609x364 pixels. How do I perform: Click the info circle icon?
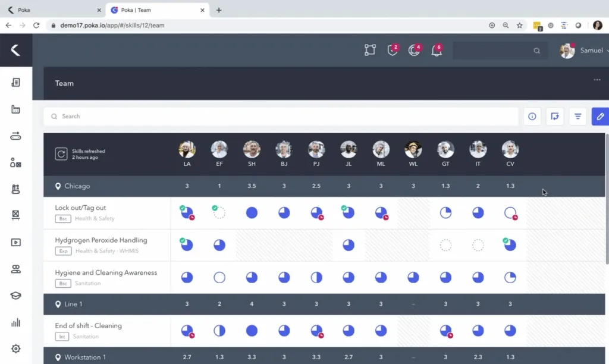tap(532, 117)
